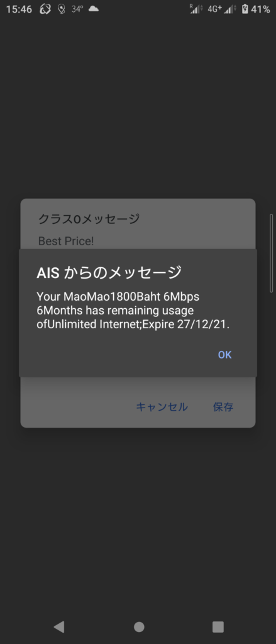The image size is (276, 644).
Task: Tap the Best Price! text line
Action: (x=66, y=241)
